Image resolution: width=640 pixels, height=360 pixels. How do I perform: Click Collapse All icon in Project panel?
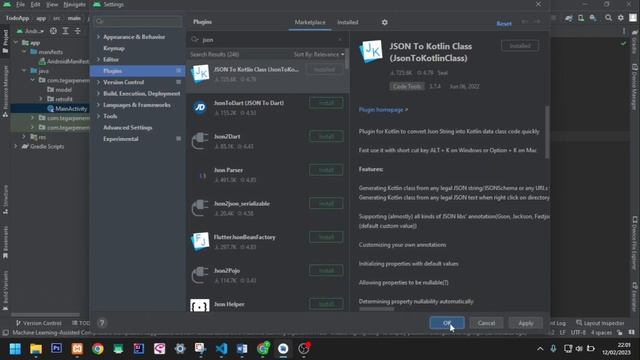[78, 31]
